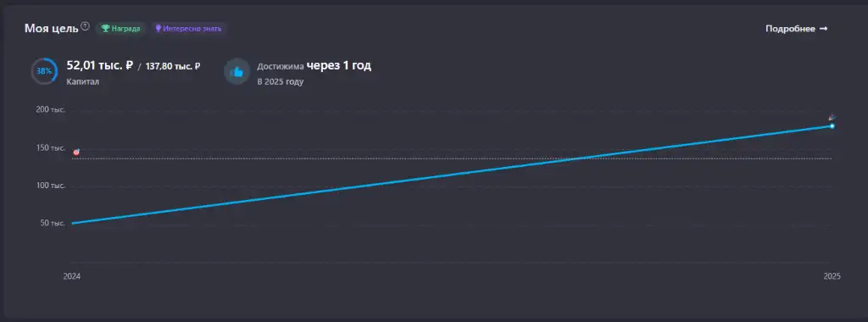The height and width of the screenshot is (322, 868).
Task: Click the 52,01 тыс. ₽ capital amount
Action: pyautogui.click(x=100, y=65)
